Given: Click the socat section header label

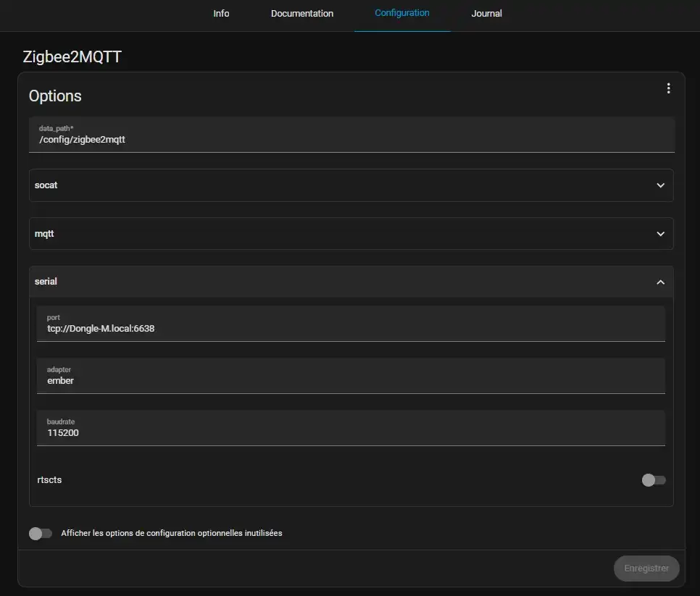Looking at the screenshot, I should (46, 185).
